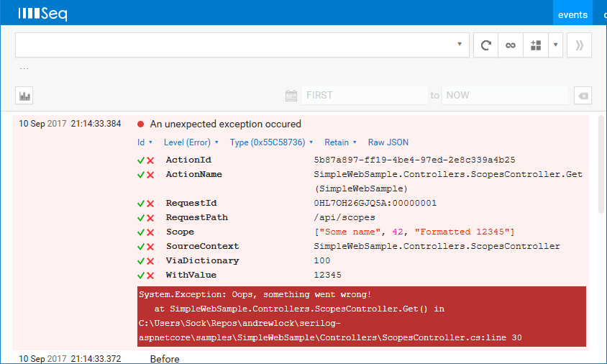Include SourceContext value with green check
Viewport: 607px width, 364px height.
coord(141,246)
